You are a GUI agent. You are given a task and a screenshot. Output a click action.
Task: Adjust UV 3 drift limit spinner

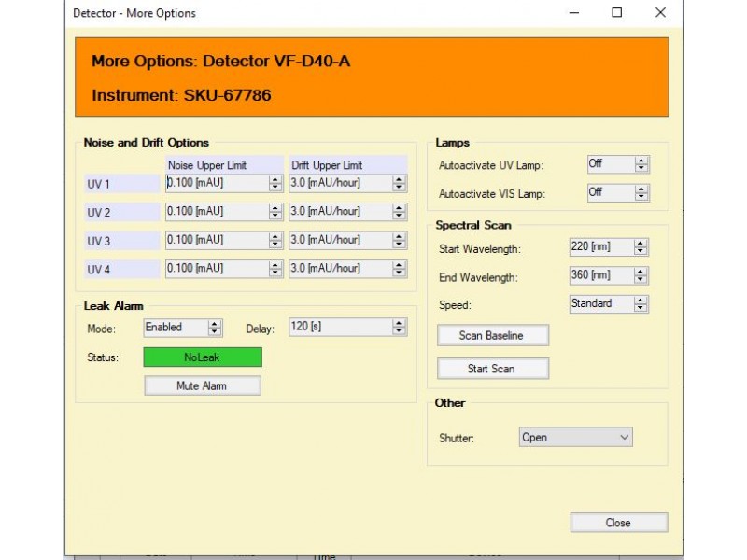(x=400, y=241)
